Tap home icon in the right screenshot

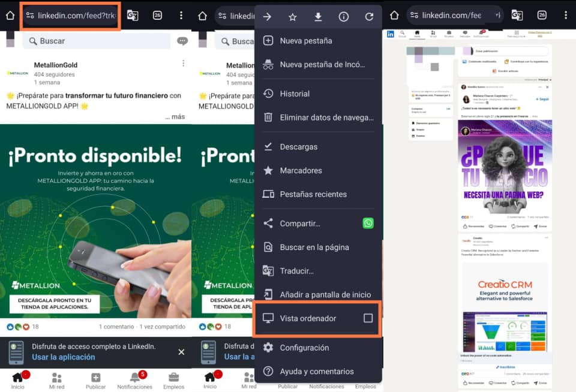click(x=394, y=16)
